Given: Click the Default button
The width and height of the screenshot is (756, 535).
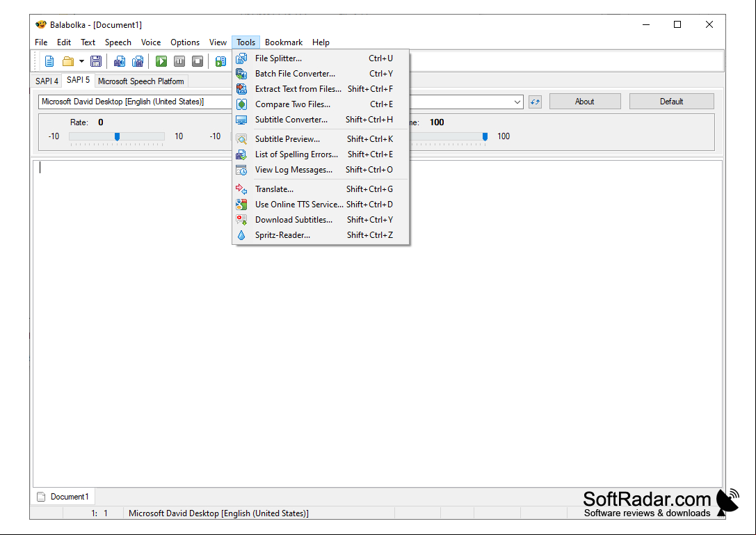Looking at the screenshot, I should 672,102.
